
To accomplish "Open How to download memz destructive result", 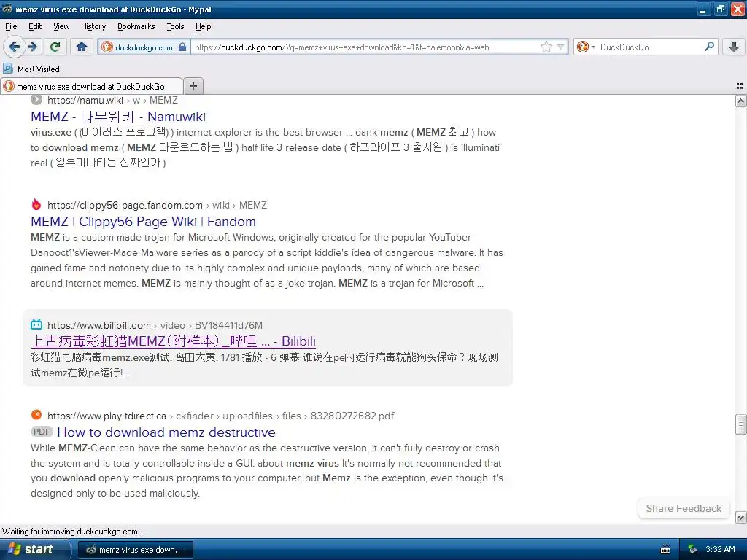I will [166, 432].
